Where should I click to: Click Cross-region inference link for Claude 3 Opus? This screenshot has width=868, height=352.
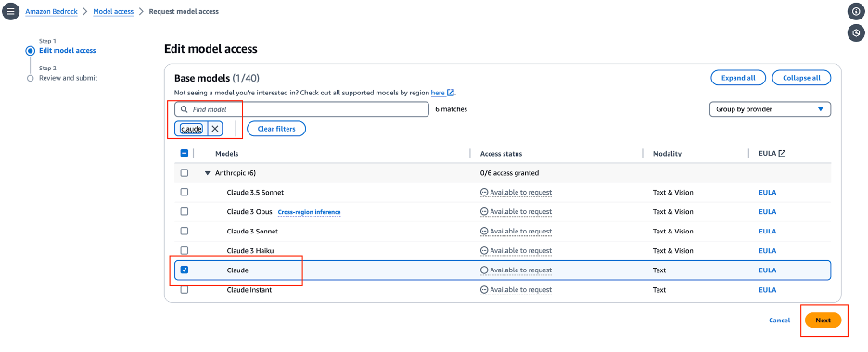[309, 212]
